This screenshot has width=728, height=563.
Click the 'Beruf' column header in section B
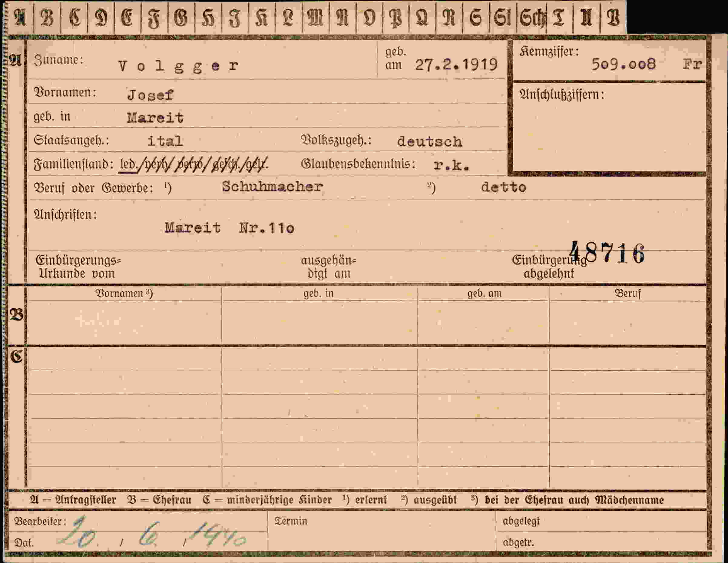coord(628,293)
